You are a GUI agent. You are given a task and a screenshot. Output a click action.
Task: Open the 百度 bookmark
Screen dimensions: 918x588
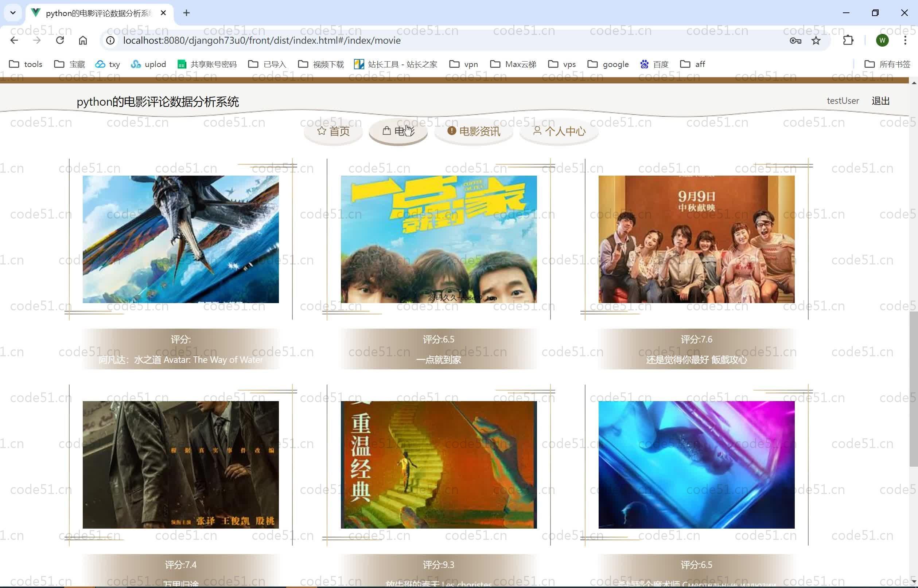click(x=654, y=64)
